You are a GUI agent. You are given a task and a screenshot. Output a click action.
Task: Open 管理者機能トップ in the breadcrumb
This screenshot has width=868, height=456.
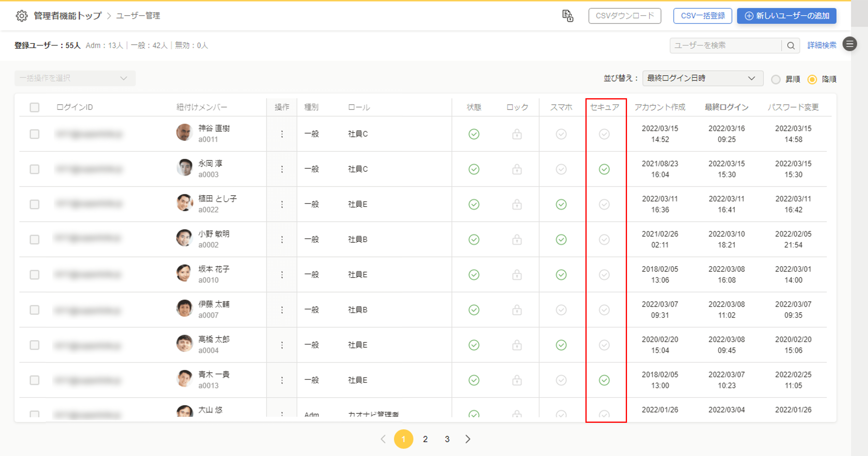pyautogui.click(x=67, y=16)
